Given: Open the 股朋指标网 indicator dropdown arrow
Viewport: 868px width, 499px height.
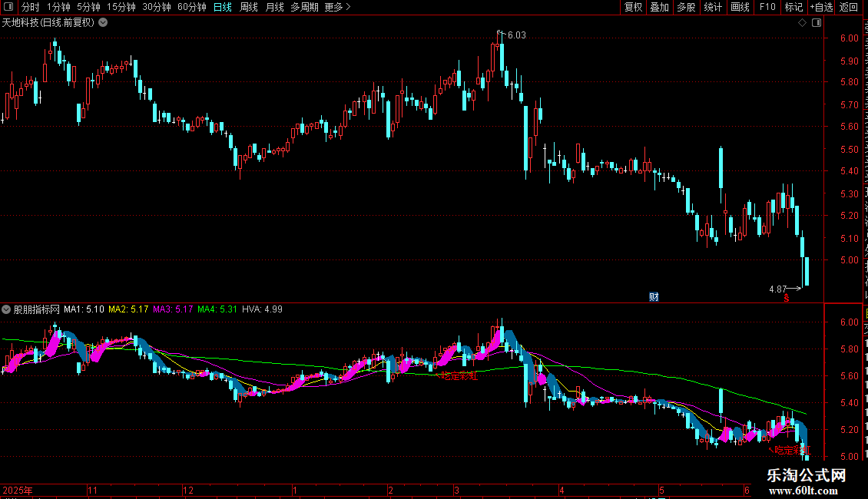Looking at the screenshot, I should [x=6, y=309].
